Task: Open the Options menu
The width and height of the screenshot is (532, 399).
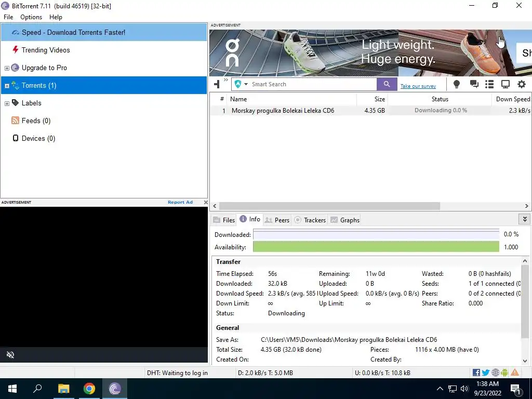Action: (31, 17)
